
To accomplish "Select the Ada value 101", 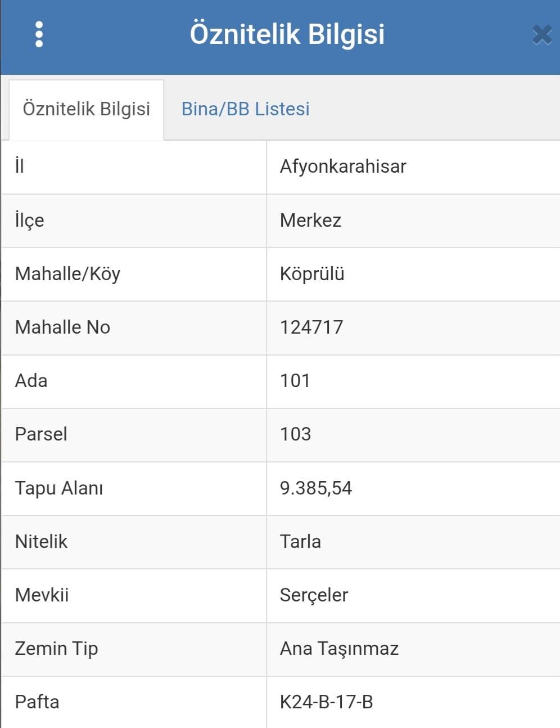I will tap(295, 381).
